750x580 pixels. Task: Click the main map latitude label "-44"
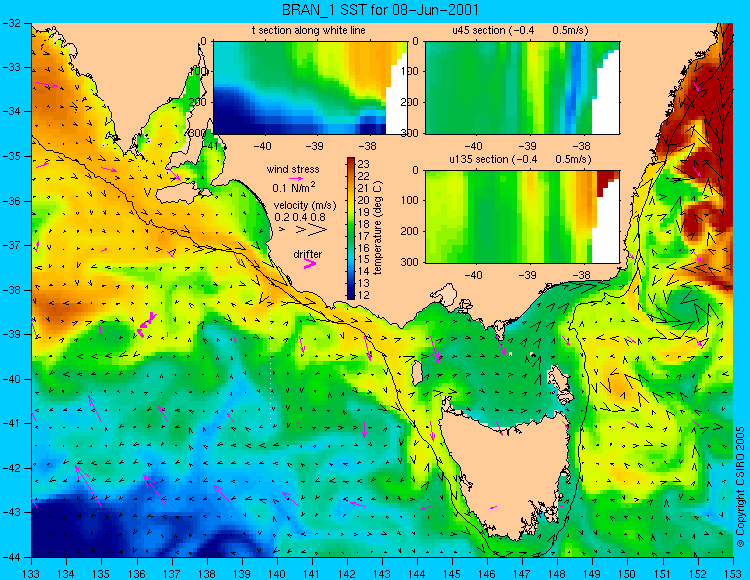(11, 557)
